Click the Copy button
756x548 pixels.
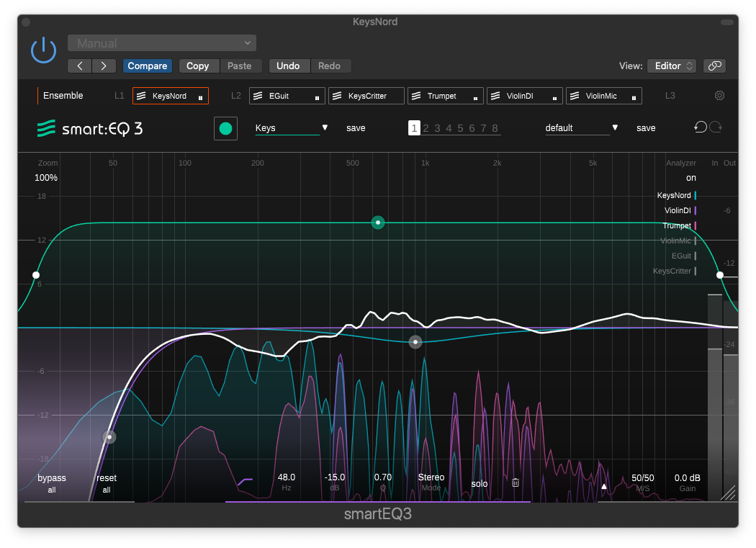tap(198, 66)
